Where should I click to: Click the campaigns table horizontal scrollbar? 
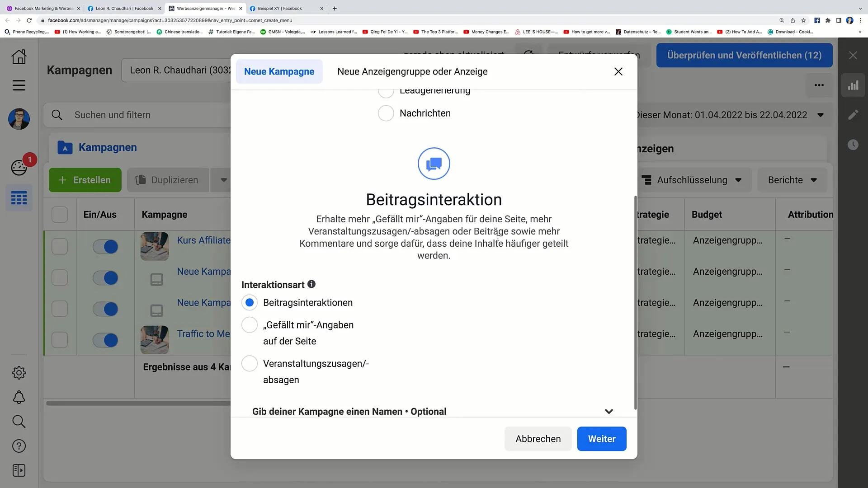[138, 403]
